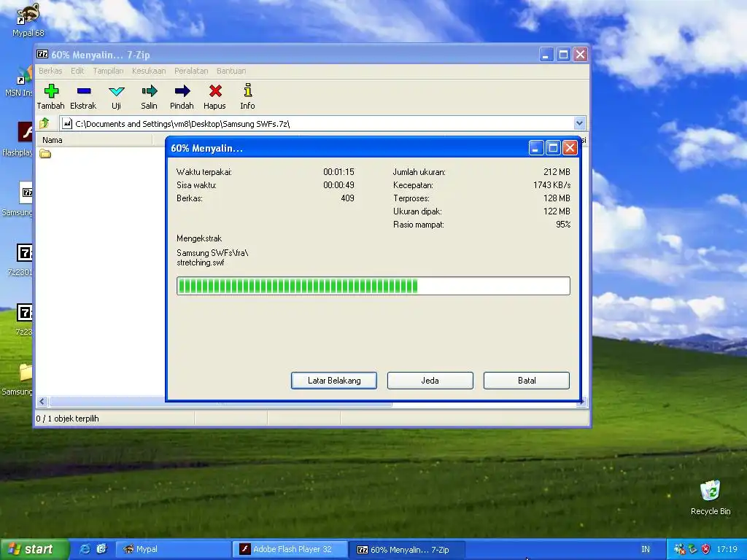This screenshot has width=747, height=560.
Task: Click the 7z2301 desktop icon
Action: (x=24, y=253)
